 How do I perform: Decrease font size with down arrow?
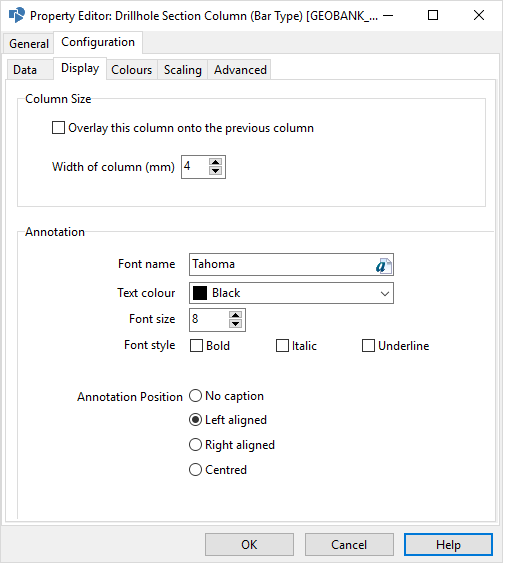pyautogui.click(x=236, y=325)
